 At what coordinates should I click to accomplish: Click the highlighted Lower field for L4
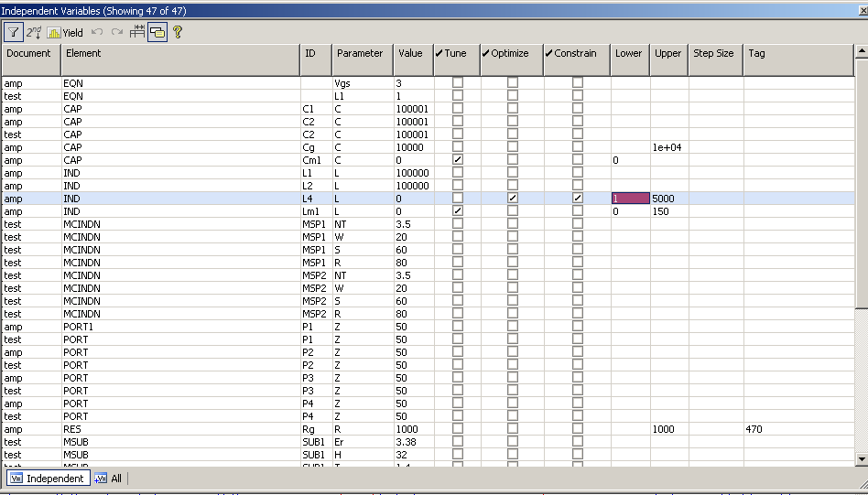[x=630, y=198]
